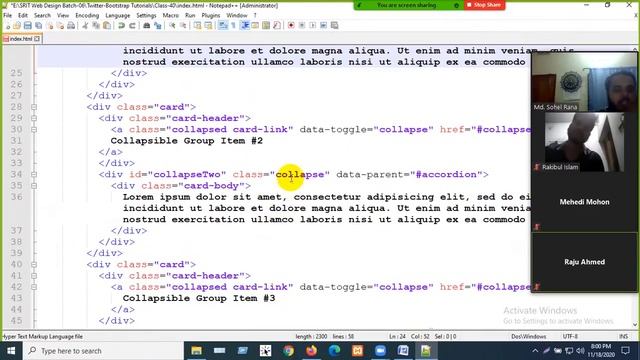Open the Language menu

pos(118,15)
